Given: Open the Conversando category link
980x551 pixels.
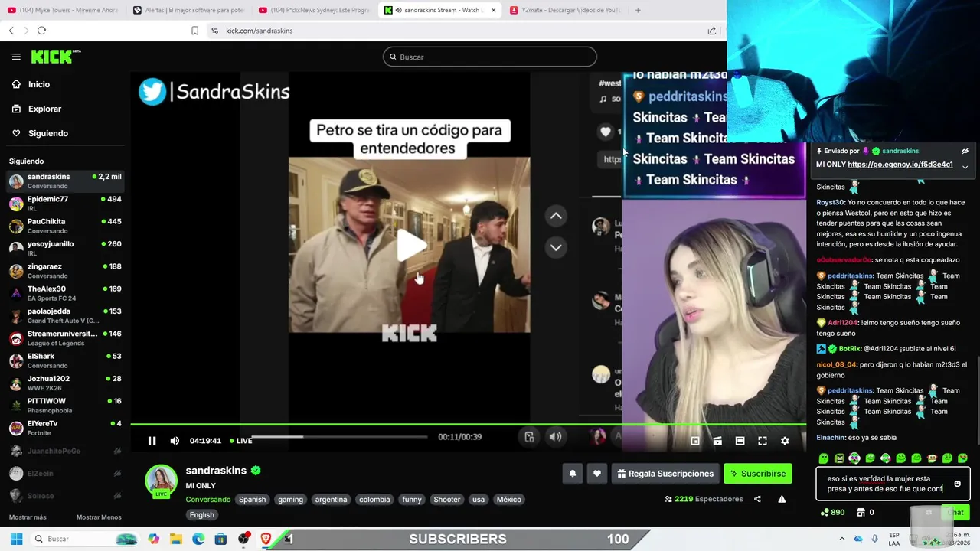Looking at the screenshot, I should tap(207, 499).
